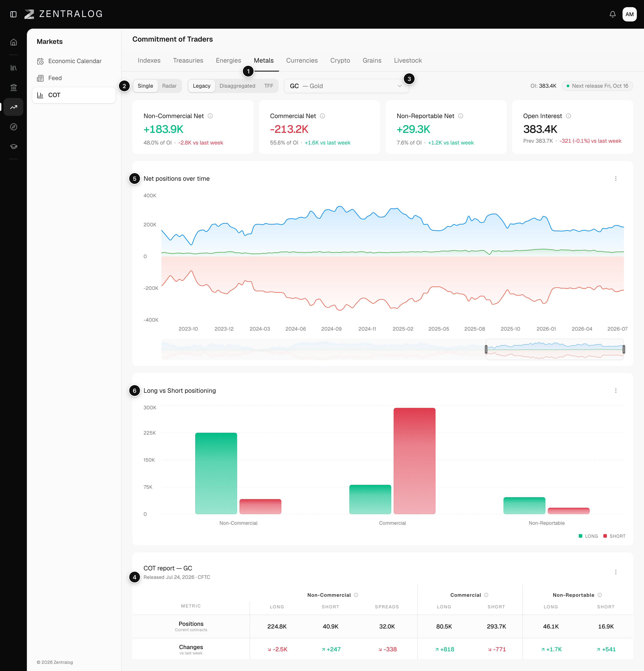Grab the right handle of chart range slider

click(623, 349)
